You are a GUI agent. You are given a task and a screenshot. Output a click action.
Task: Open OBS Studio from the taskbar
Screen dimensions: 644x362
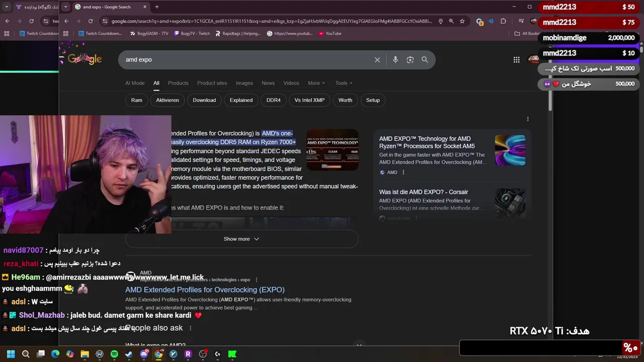coord(203,354)
